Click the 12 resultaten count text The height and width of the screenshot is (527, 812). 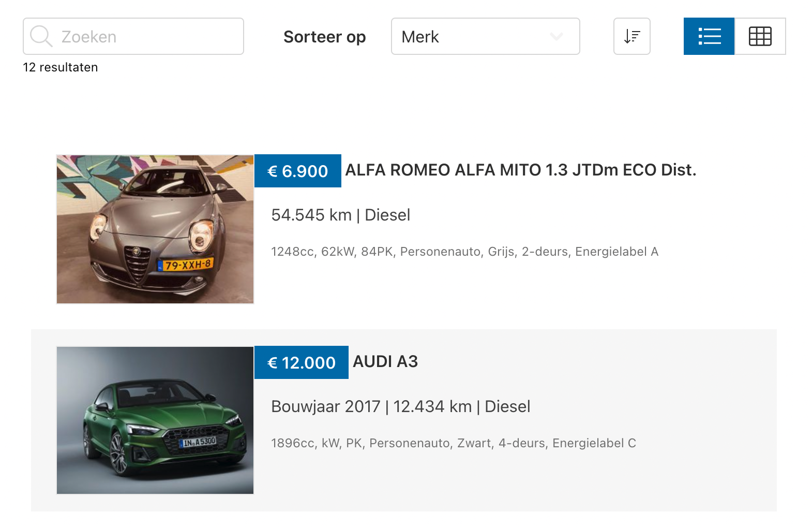click(61, 68)
